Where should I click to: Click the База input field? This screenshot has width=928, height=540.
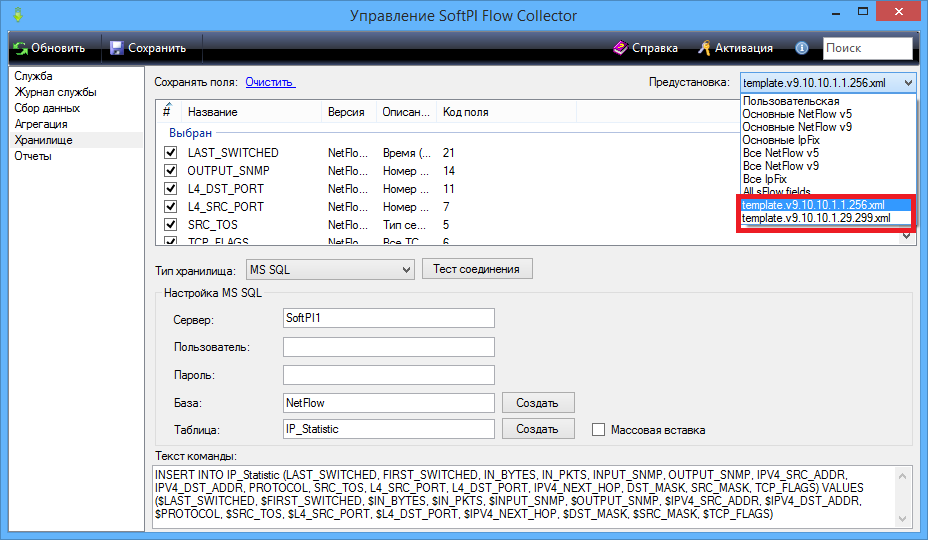[x=389, y=403]
